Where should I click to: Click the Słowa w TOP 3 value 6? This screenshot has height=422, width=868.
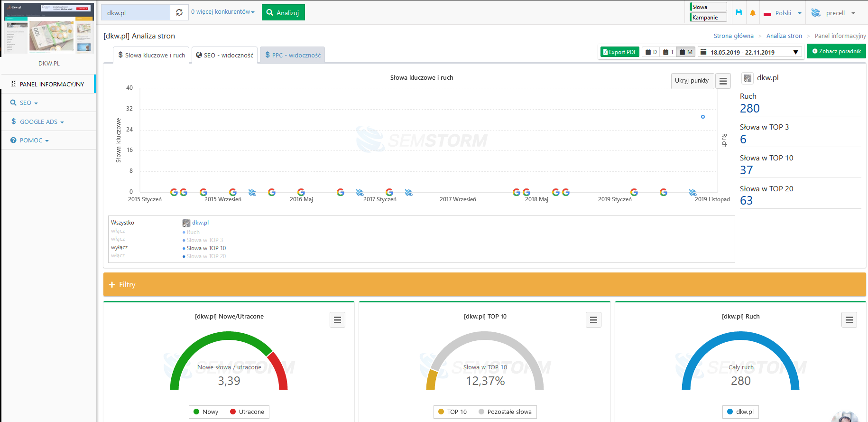[x=743, y=140]
